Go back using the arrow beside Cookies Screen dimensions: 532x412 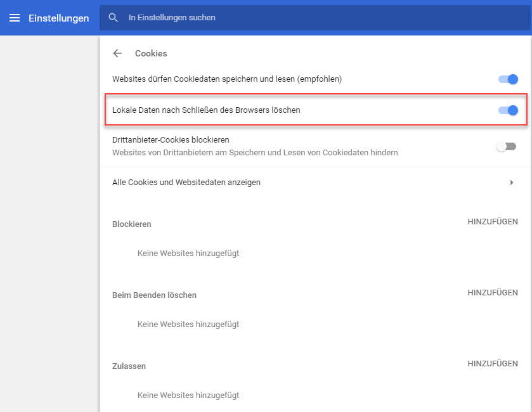point(117,54)
